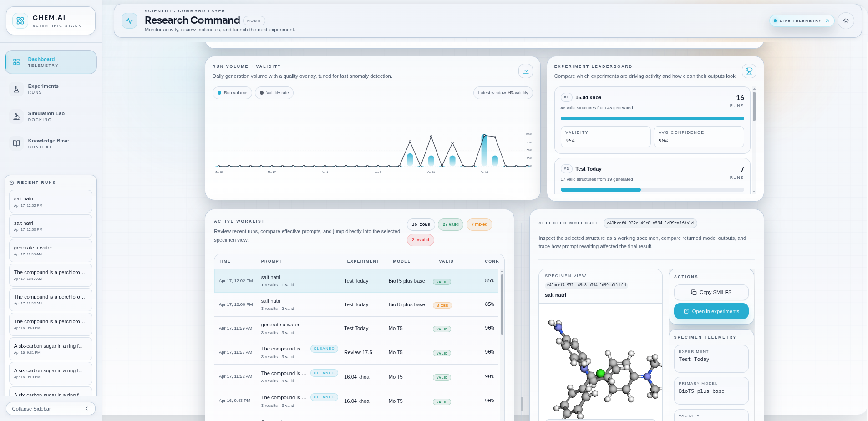
Task: Open recent run salt natri 12:02 PM
Action: (51, 202)
